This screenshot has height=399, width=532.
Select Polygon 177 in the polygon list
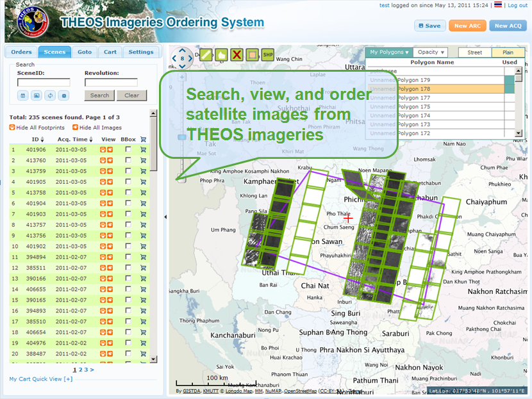point(436,97)
